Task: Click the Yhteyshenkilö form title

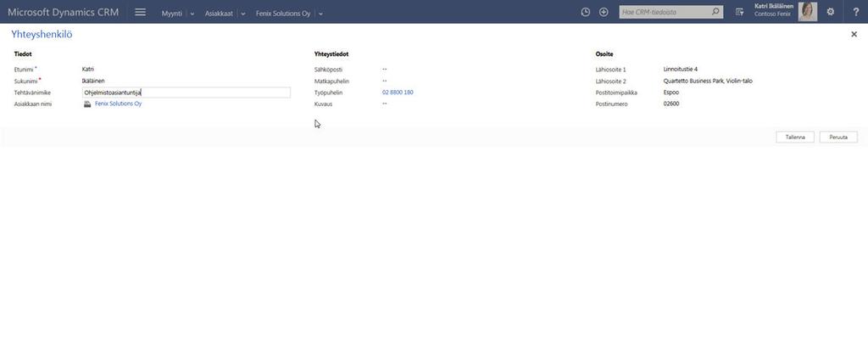Action: (42, 34)
